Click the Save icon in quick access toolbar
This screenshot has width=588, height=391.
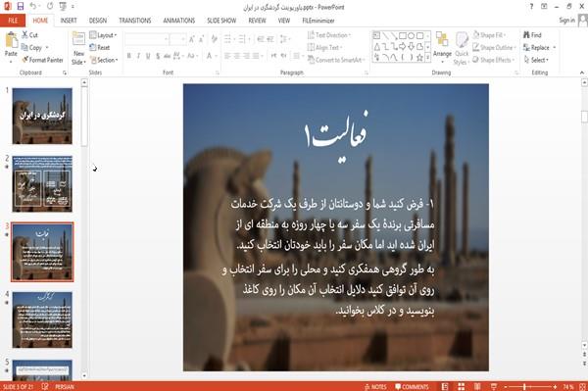coord(21,6)
